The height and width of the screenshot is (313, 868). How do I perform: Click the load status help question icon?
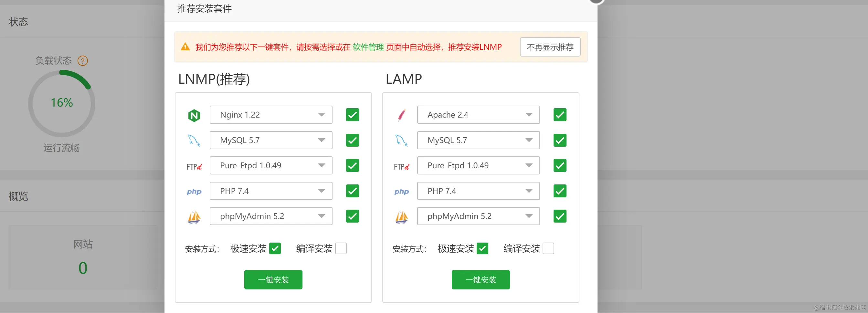pyautogui.click(x=82, y=61)
